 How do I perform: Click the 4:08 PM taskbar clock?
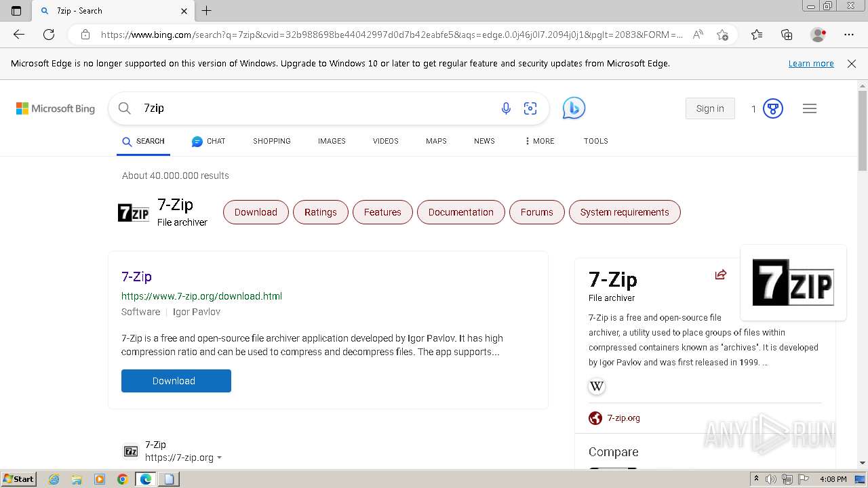[x=833, y=479]
